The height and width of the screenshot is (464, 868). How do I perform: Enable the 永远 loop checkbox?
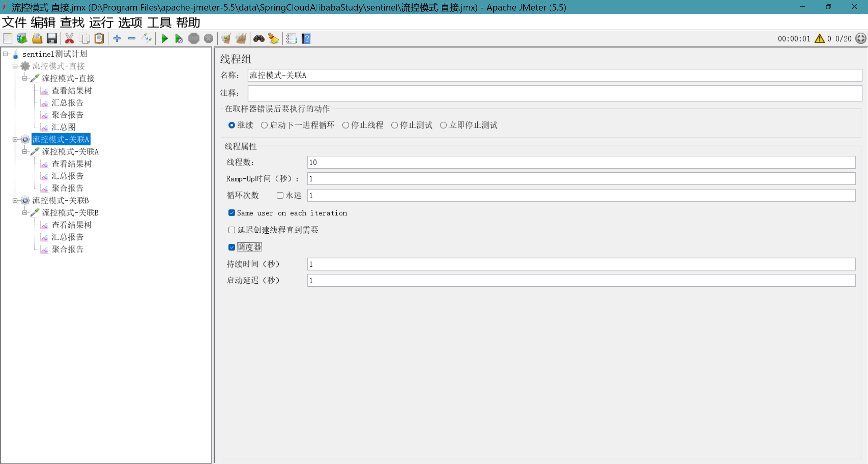click(x=280, y=195)
